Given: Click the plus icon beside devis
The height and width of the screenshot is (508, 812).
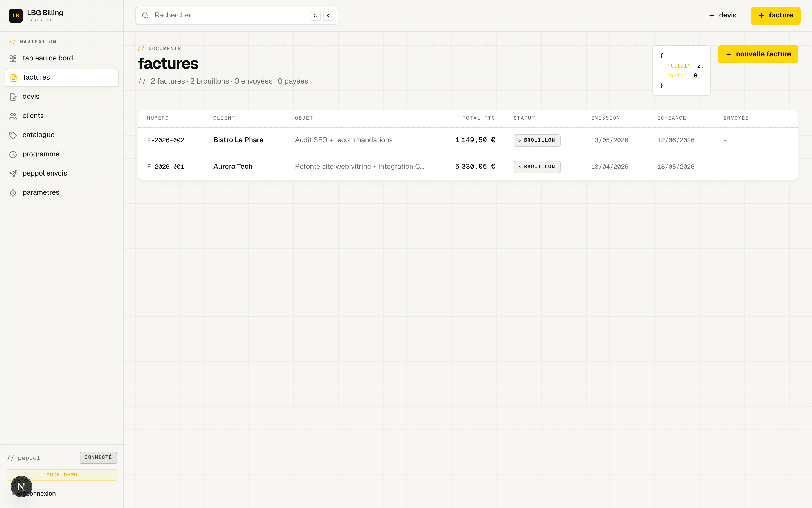Looking at the screenshot, I should point(712,16).
